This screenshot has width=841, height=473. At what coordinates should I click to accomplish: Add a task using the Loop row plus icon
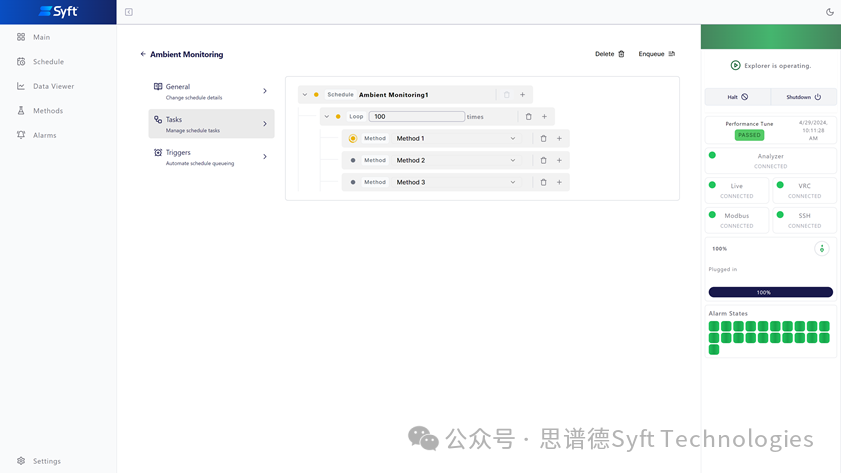point(544,116)
